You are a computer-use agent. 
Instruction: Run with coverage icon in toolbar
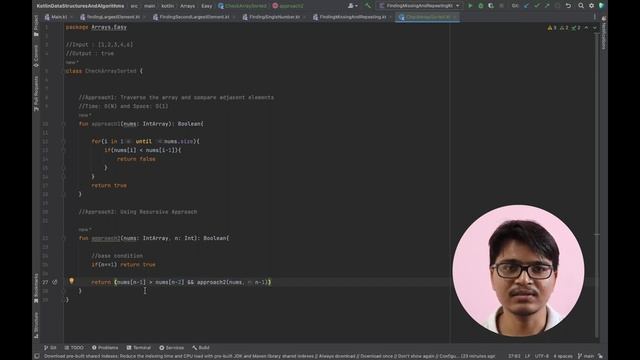pos(491,6)
